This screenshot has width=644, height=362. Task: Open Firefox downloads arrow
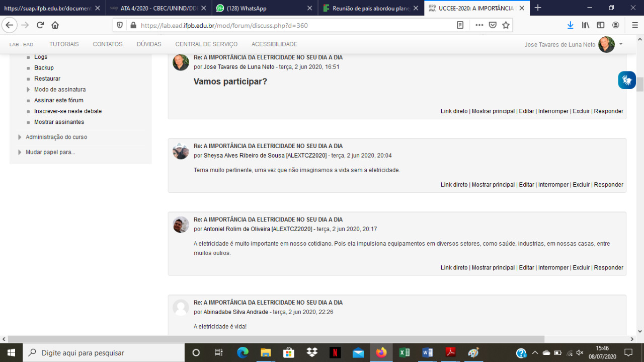pos(570,25)
